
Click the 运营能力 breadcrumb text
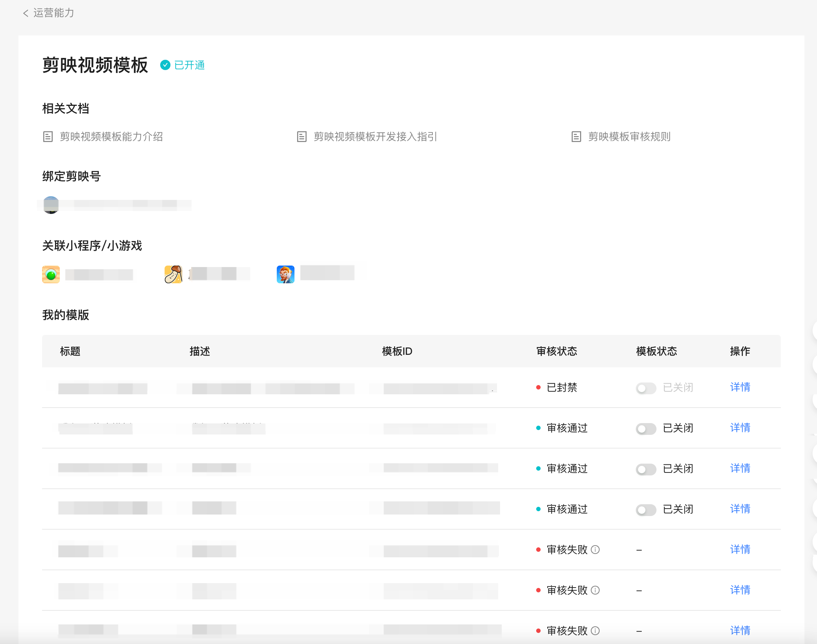(x=54, y=13)
